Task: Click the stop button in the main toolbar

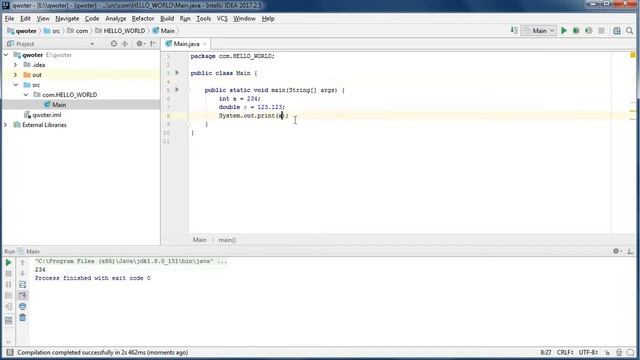Action: click(601, 31)
